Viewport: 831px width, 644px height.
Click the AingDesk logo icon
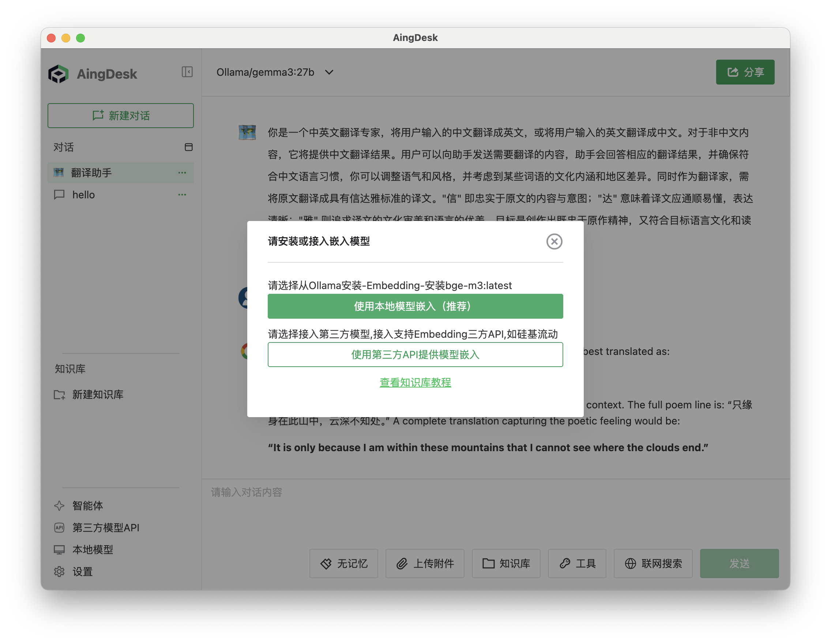click(59, 74)
